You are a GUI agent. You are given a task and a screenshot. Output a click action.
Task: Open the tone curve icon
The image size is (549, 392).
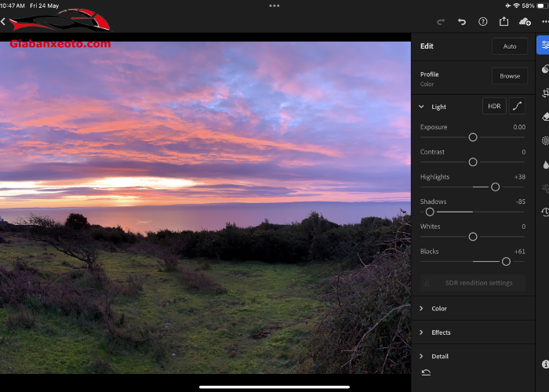point(517,106)
